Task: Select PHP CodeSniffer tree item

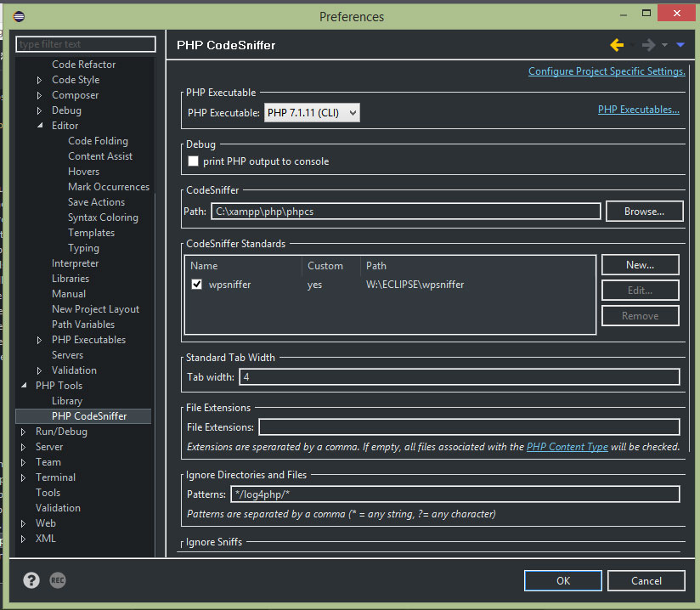Action: pos(83,416)
